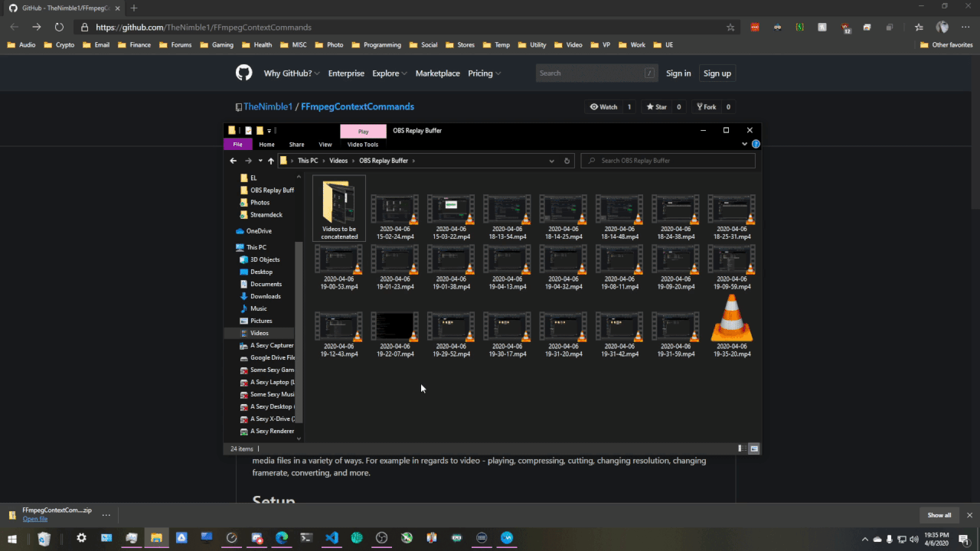Viewport: 980px width, 551px height.
Task: Select Videos in navigation pane
Action: point(260,333)
